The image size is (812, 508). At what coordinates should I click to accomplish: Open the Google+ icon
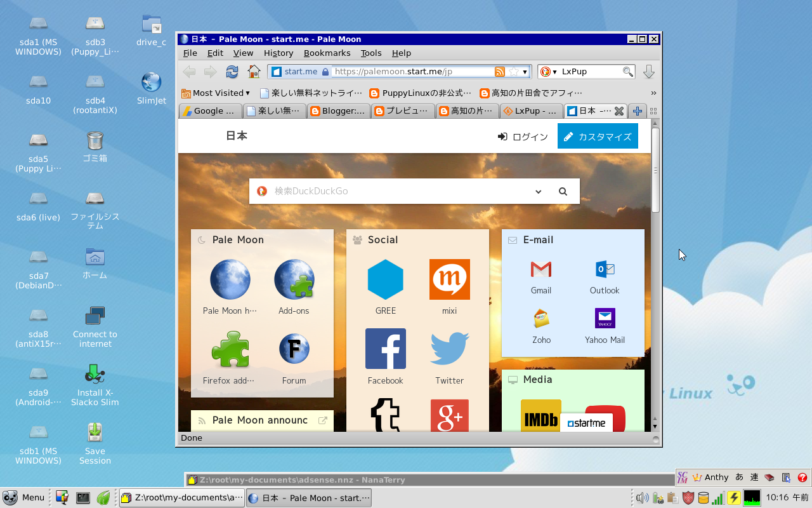tap(450, 416)
